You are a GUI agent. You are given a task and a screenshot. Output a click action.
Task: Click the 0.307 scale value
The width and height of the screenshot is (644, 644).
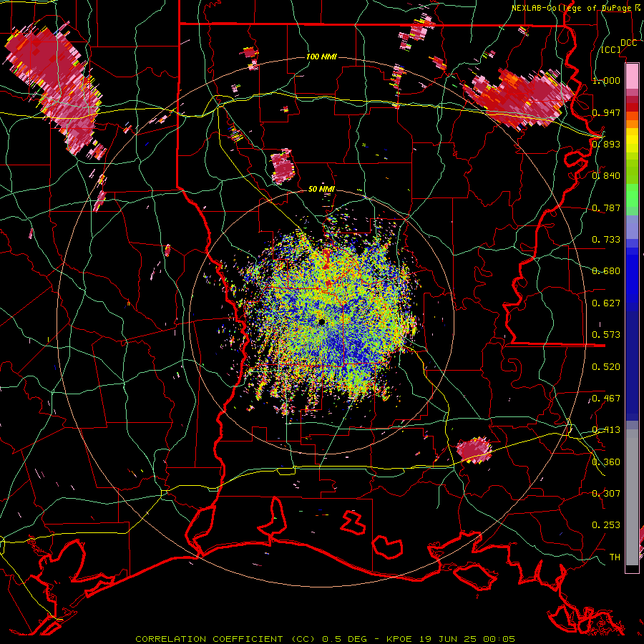coord(606,494)
